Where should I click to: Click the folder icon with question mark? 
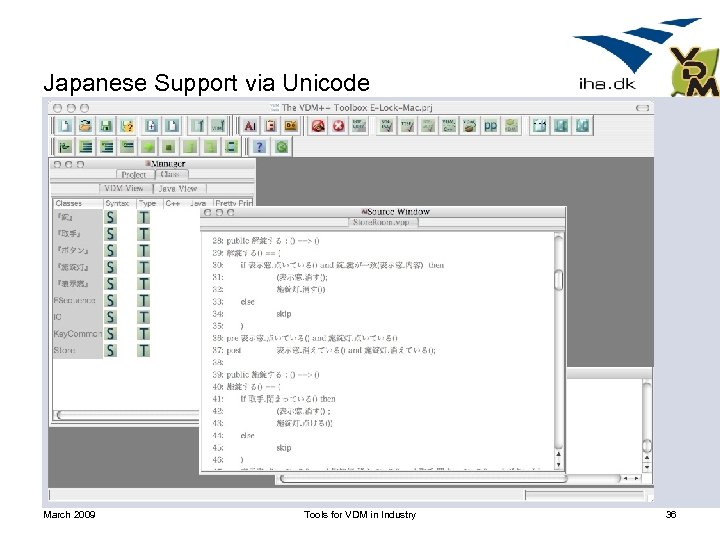(x=127, y=125)
